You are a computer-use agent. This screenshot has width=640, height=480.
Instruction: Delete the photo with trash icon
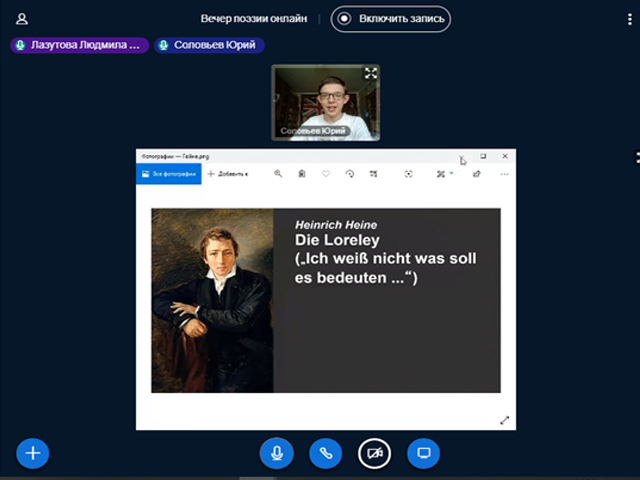[x=302, y=174]
